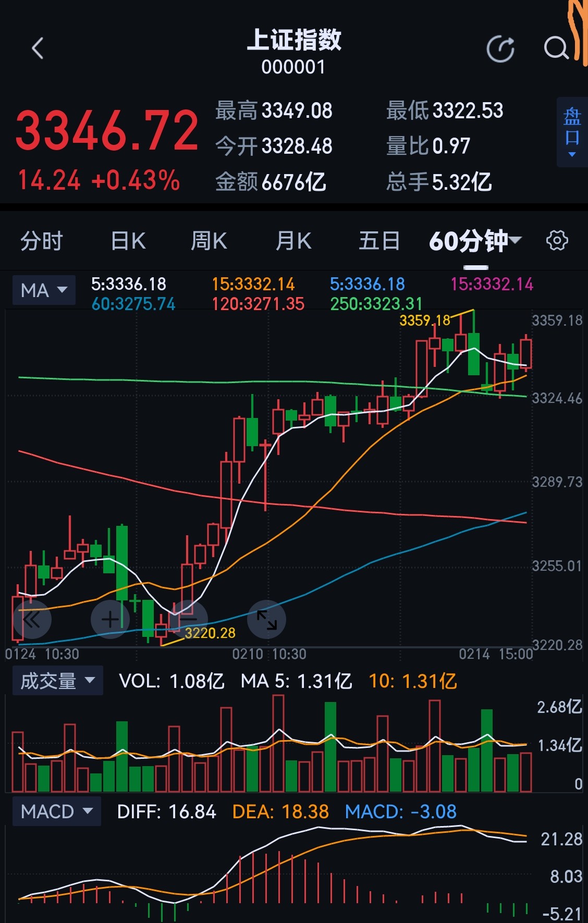This screenshot has width=588, height=923.
Task: Switch to 周K tab
Action: [209, 241]
